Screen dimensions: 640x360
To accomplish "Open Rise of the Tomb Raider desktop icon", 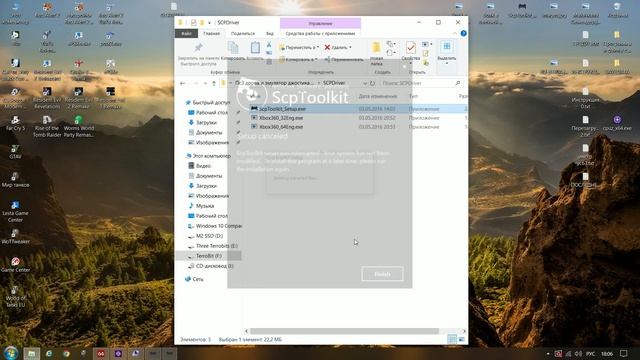I will click(x=47, y=126).
